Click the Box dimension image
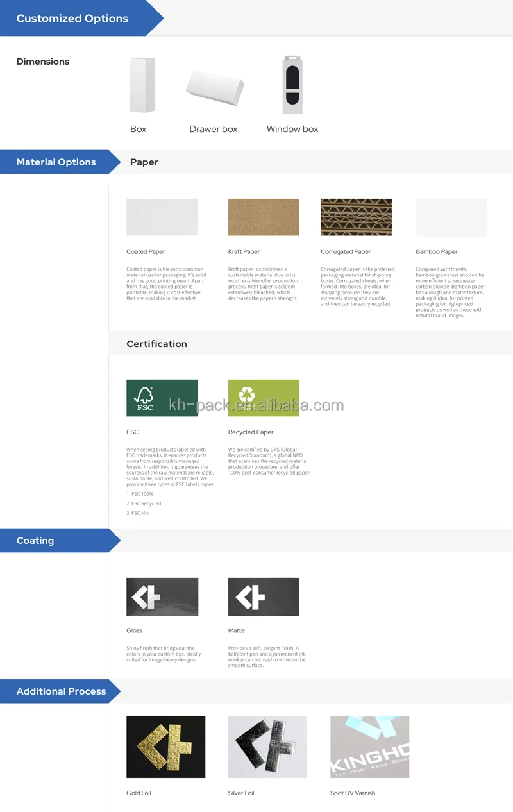 tap(142, 85)
